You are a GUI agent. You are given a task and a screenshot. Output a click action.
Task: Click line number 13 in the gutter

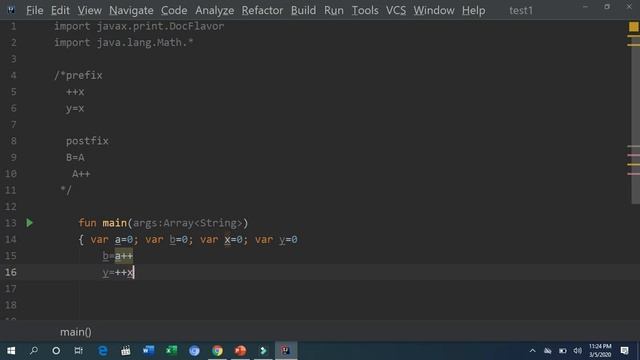[11, 223]
